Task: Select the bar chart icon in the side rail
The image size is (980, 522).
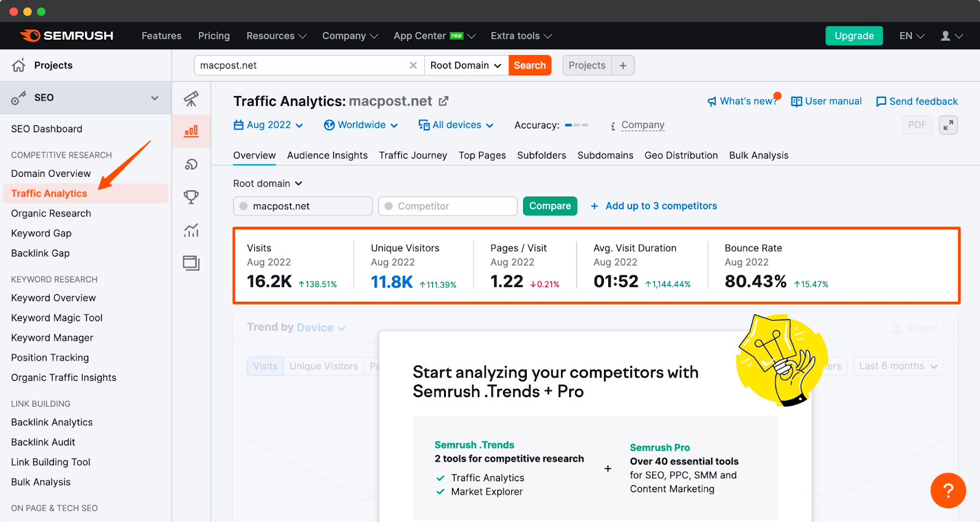Action: 191,130
